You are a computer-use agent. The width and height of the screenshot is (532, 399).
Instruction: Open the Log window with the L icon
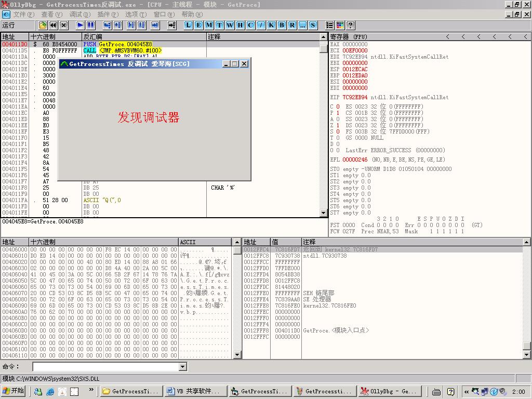[188, 25]
